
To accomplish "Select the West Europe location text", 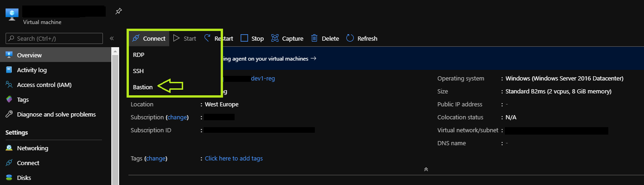I will (222, 105).
